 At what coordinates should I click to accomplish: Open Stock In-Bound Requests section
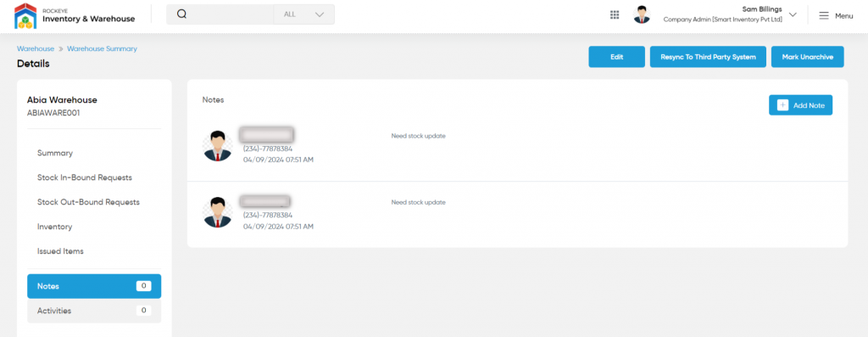pyautogui.click(x=84, y=177)
